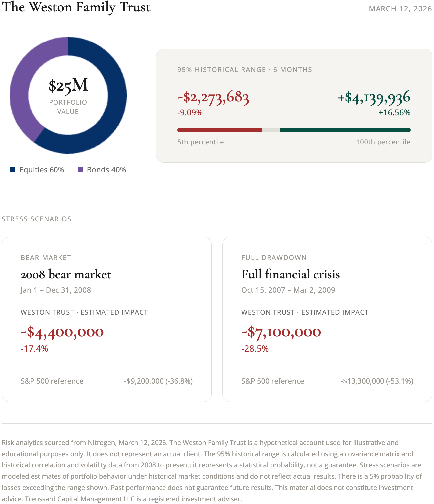434x504 pixels.
Task: Click the gray middle range bar segment
Action: [271, 130]
